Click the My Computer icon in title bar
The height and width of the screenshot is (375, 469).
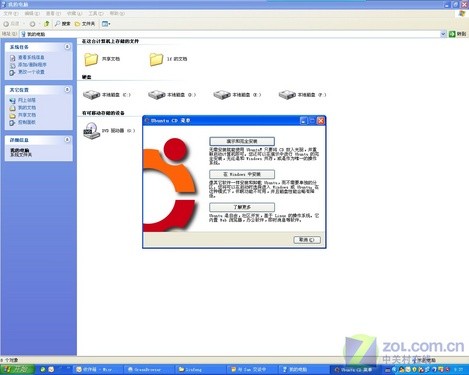pos(3,4)
